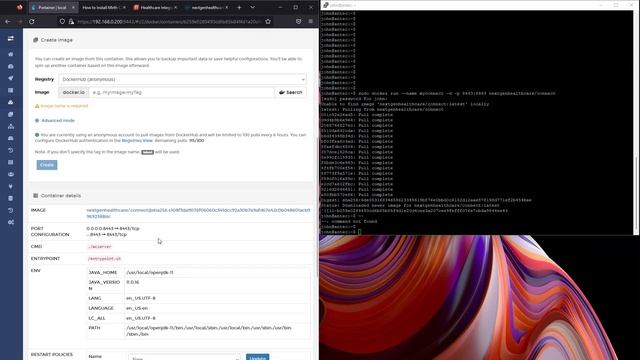Viewport: 640px width, 360px height.
Task: Click the JAVA_HOME variable name
Action: click(x=103, y=272)
